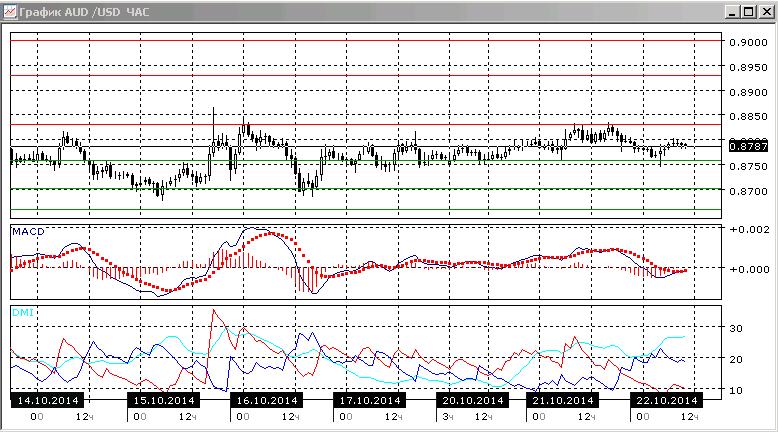Click the DMI scale value 30

(736, 328)
